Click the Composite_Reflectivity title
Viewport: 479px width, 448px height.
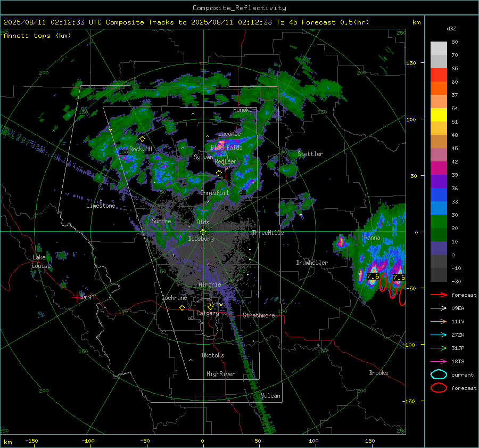240,8
